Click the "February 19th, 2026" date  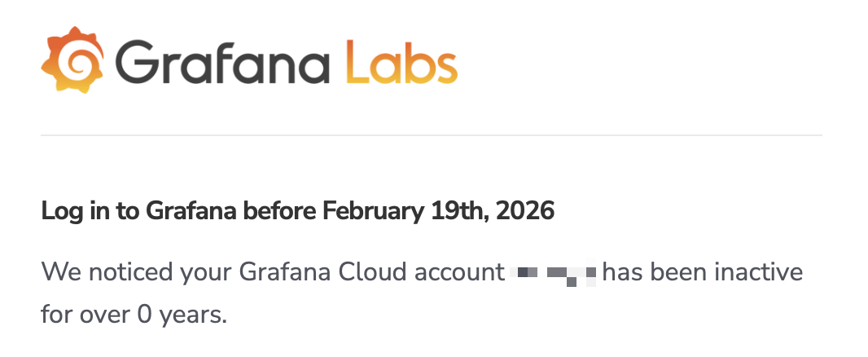pyautogui.click(x=438, y=212)
